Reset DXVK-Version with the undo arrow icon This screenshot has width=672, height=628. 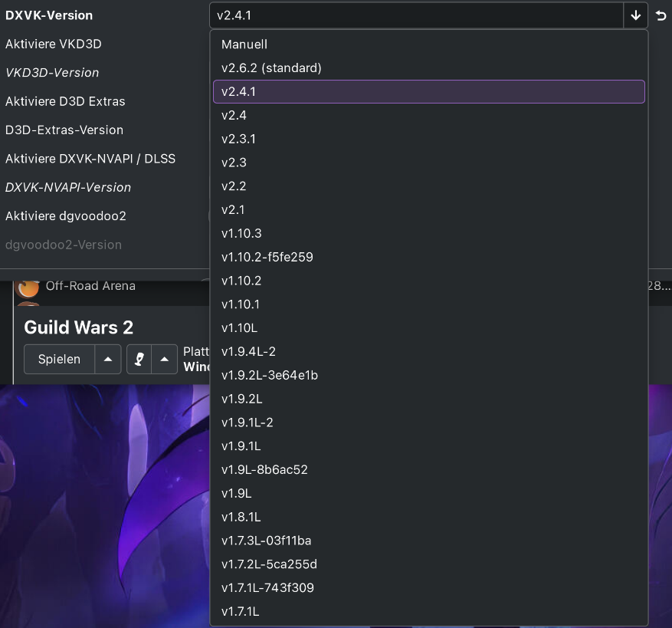tap(661, 15)
